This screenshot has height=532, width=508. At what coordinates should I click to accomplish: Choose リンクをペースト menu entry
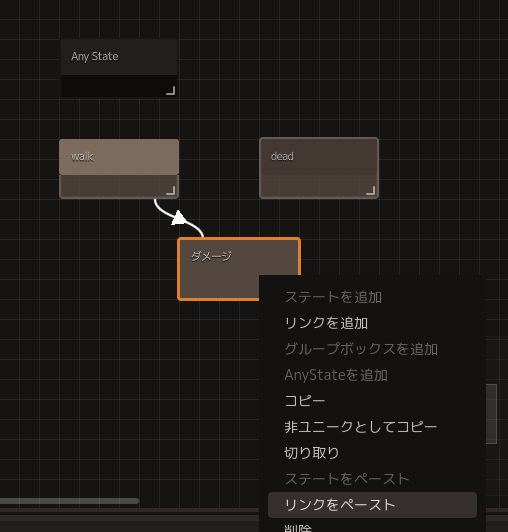372,505
